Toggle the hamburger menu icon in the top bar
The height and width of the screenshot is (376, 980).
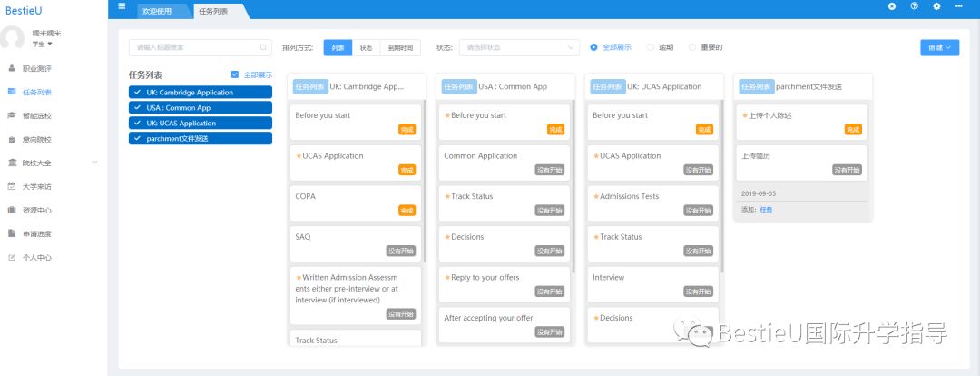pos(122,6)
